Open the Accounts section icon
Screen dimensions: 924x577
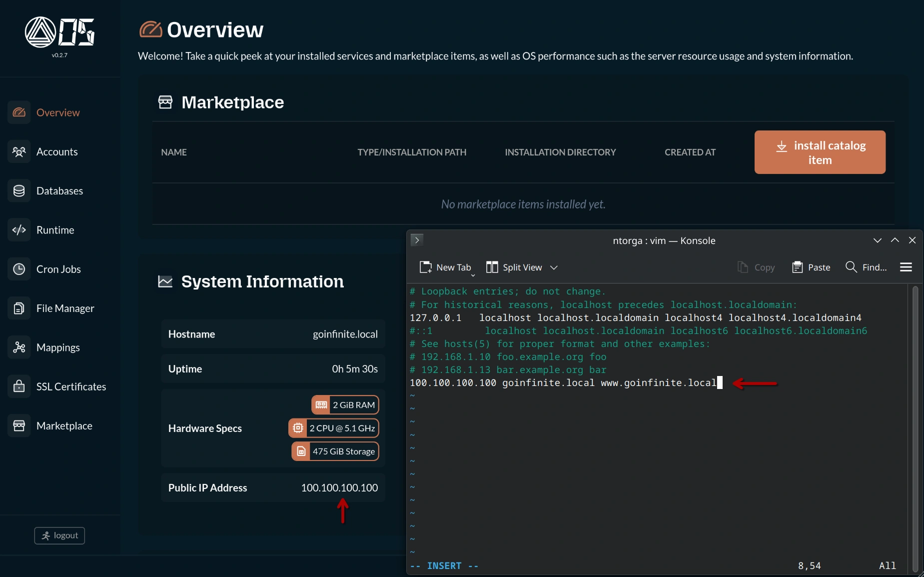(x=19, y=151)
